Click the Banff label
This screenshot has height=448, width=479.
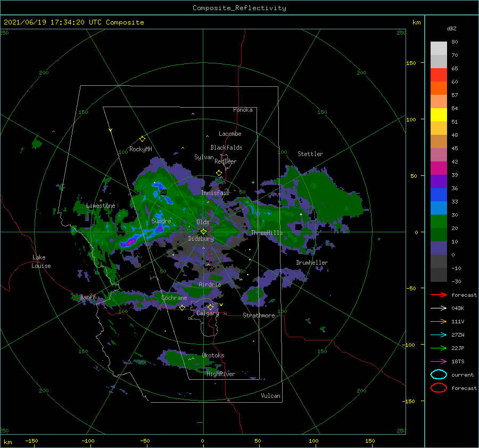pos(88,297)
